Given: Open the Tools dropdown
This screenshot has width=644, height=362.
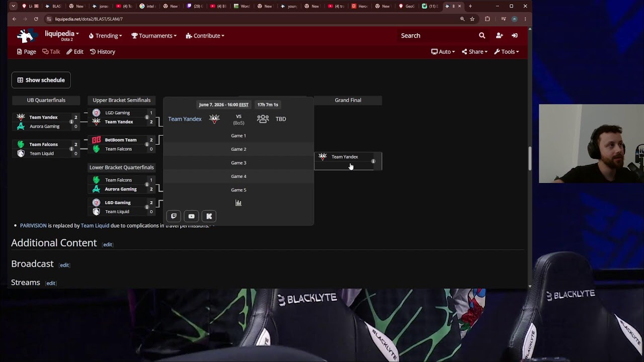Looking at the screenshot, I should [x=506, y=52].
